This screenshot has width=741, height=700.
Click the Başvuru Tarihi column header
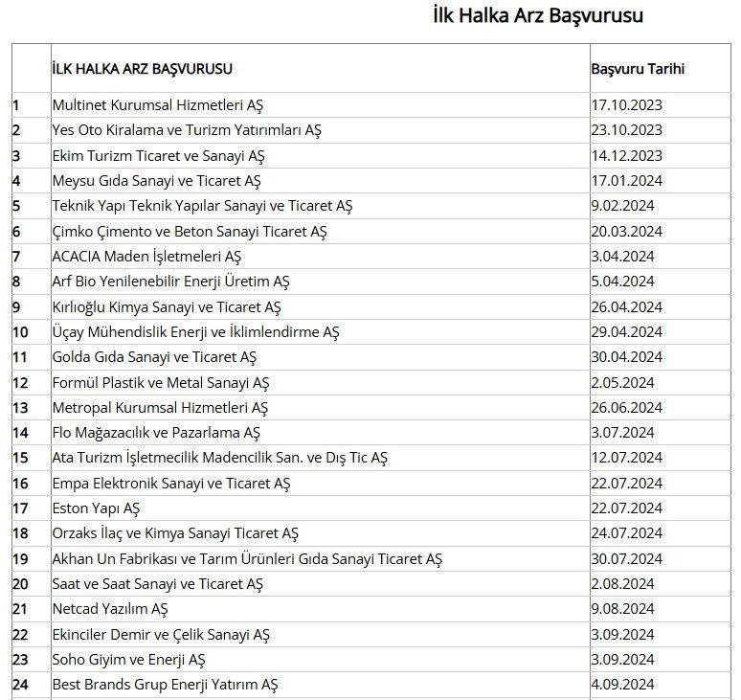[637, 69]
